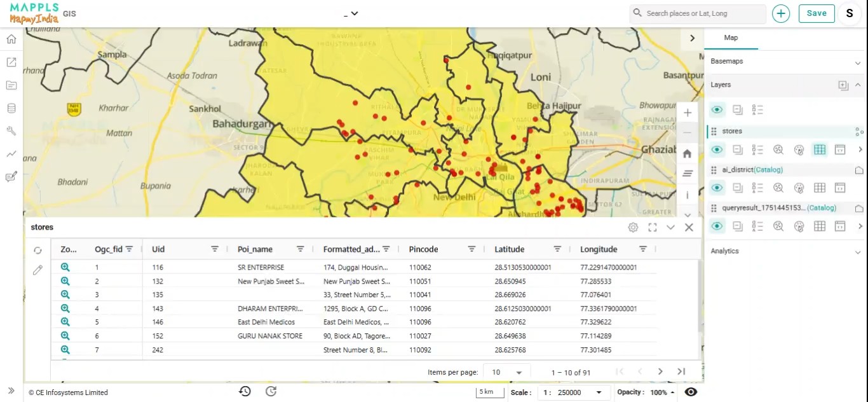
Task: Hide the ai_district layer with eye icon
Action: [717, 188]
